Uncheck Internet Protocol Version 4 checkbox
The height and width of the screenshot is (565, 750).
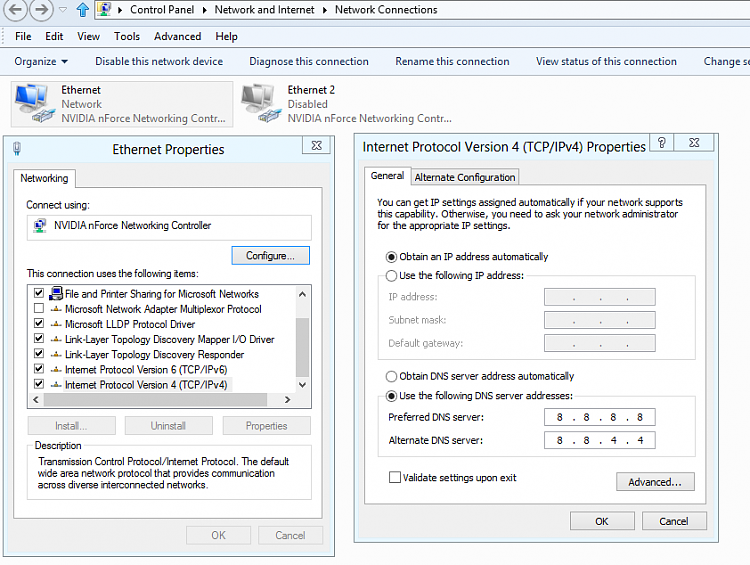tap(39, 384)
